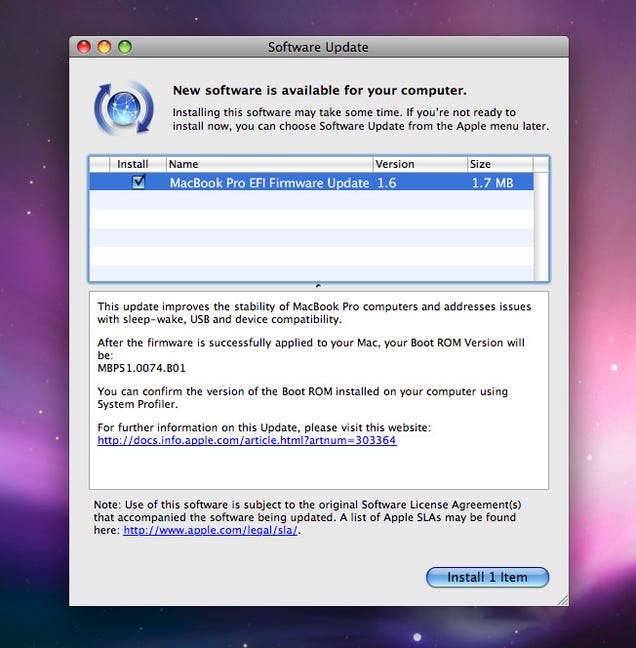Click the Install column header

coord(138,164)
